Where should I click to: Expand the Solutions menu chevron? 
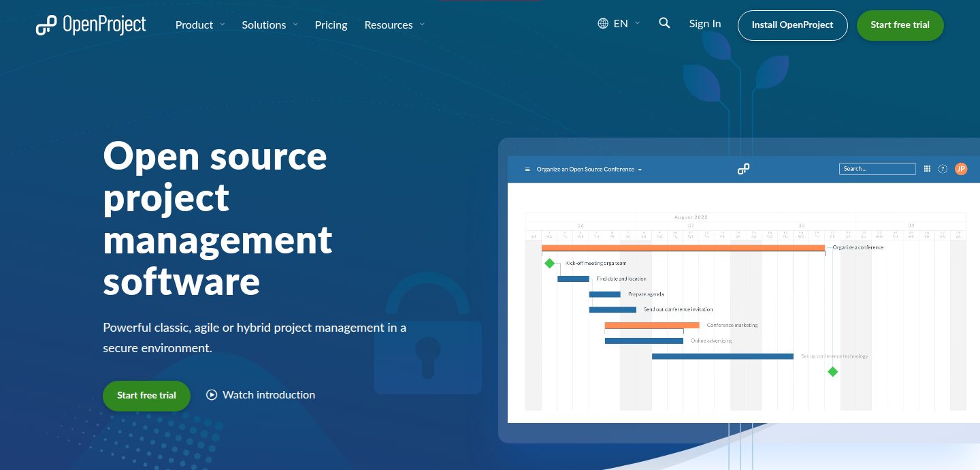(x=295, y=25)
